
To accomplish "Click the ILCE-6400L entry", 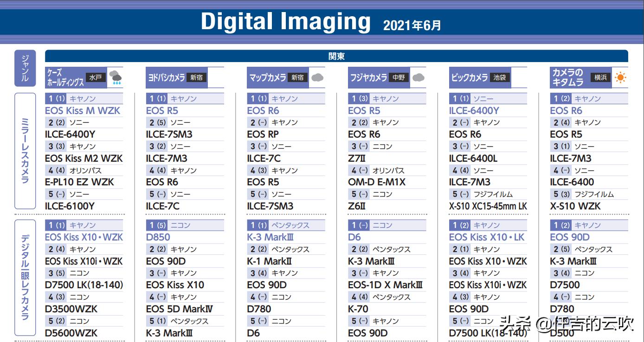I will pyautogui.click(x=473, y=158).
